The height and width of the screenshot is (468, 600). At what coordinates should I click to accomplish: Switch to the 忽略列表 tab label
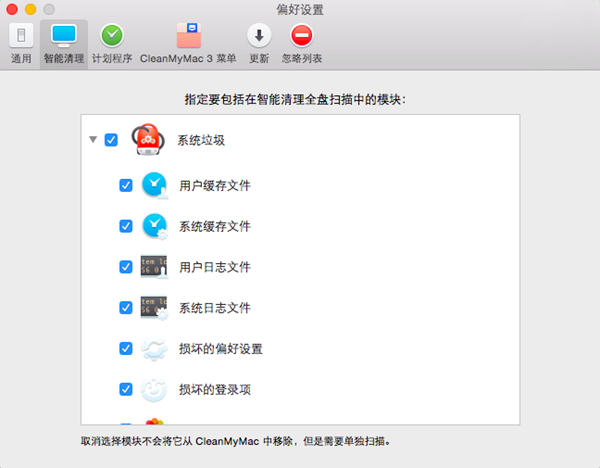302,59
